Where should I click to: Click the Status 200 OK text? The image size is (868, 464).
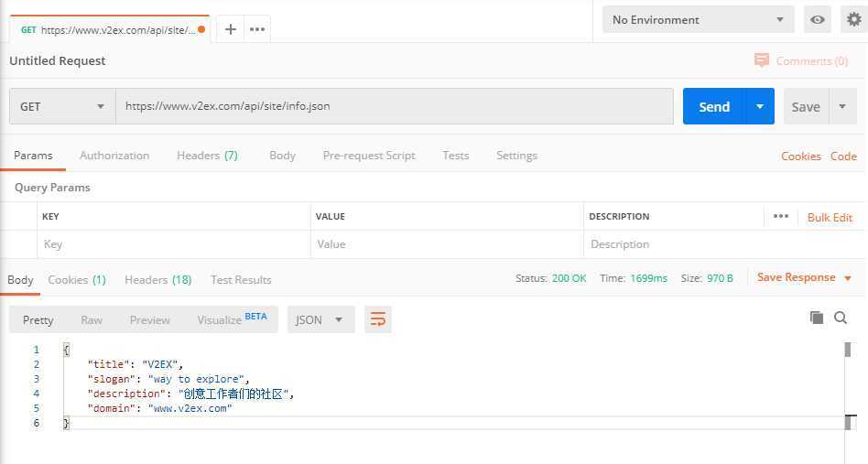tap(551, 278)
